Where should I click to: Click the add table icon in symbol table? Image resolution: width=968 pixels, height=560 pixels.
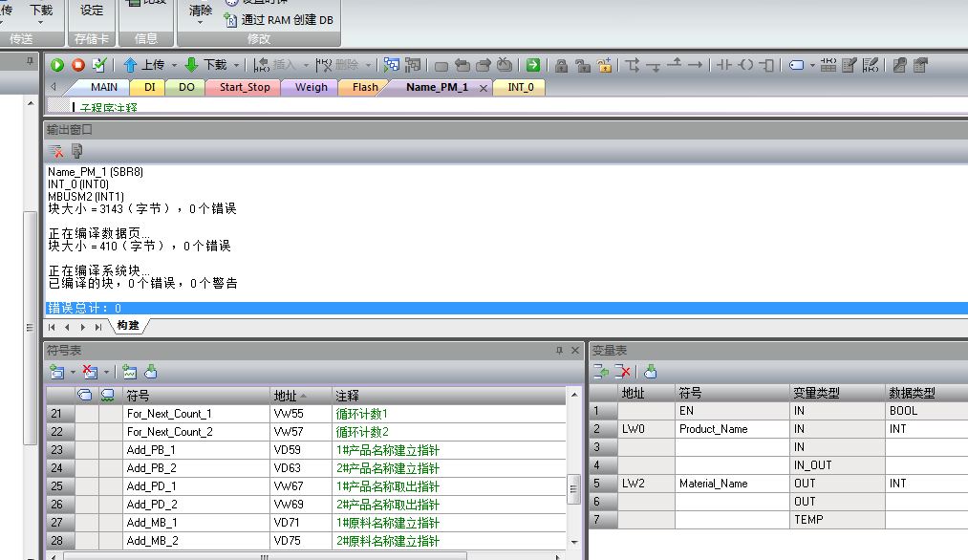point(56,372)
